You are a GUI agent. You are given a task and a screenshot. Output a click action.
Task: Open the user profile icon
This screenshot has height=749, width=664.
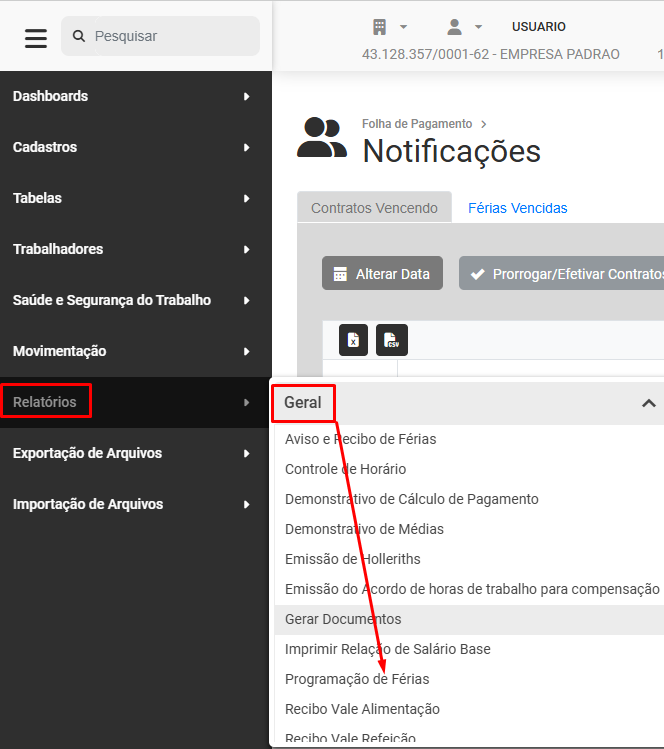[454, 27]
